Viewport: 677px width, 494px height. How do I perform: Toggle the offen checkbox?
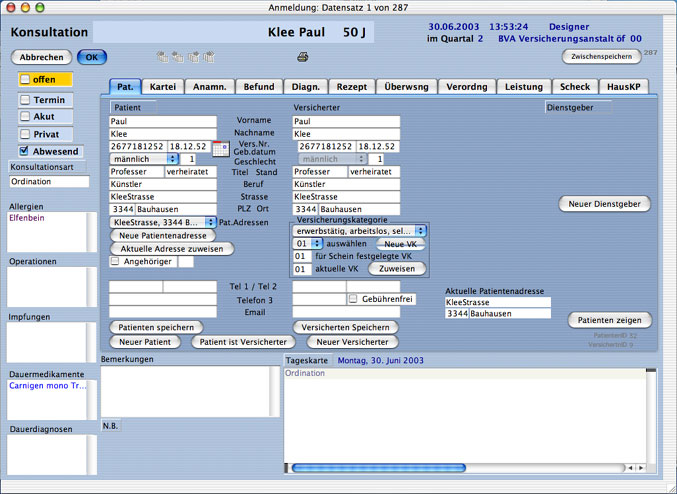pyautogui.click(x=25, y=79)
